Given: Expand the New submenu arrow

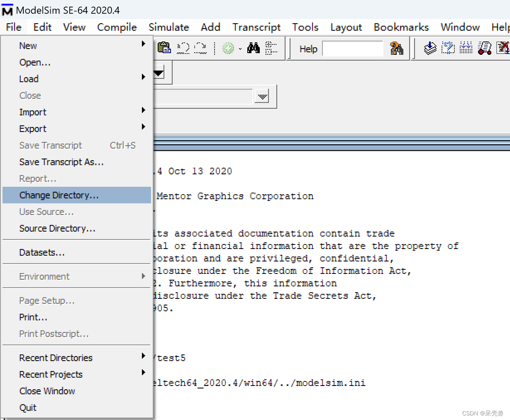Looking at the screenshot, I should 143,44.
